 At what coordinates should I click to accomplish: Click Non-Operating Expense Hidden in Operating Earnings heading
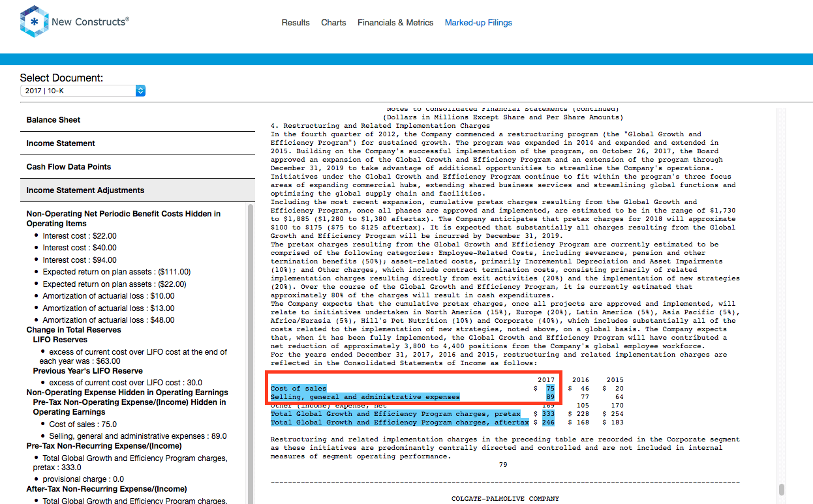point(127,393)
